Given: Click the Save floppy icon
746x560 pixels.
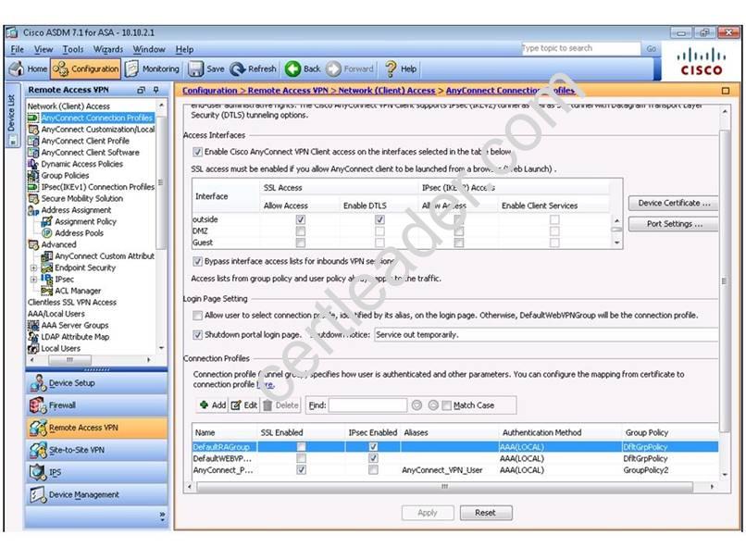Looking at the screenshot, I should pos(195,69).
